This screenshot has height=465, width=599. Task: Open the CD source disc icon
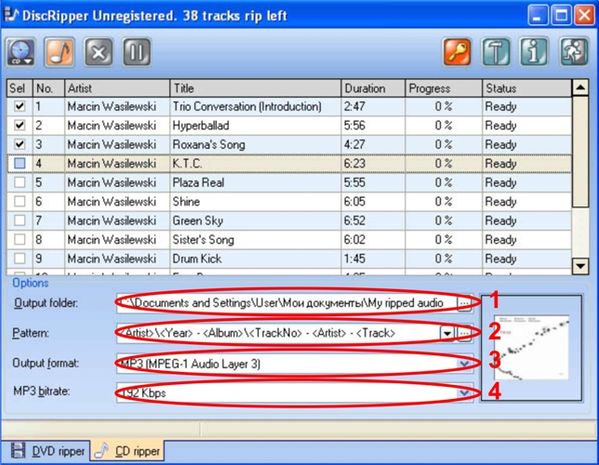(21, 52)
